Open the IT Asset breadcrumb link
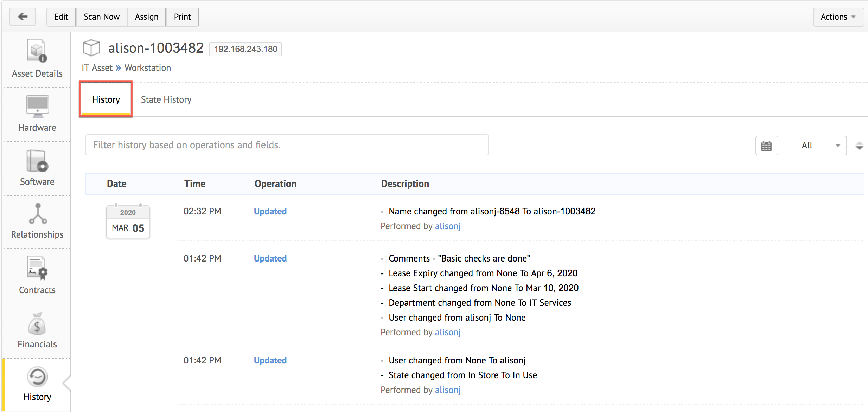The image size is (868, 412). pos(97,68)
